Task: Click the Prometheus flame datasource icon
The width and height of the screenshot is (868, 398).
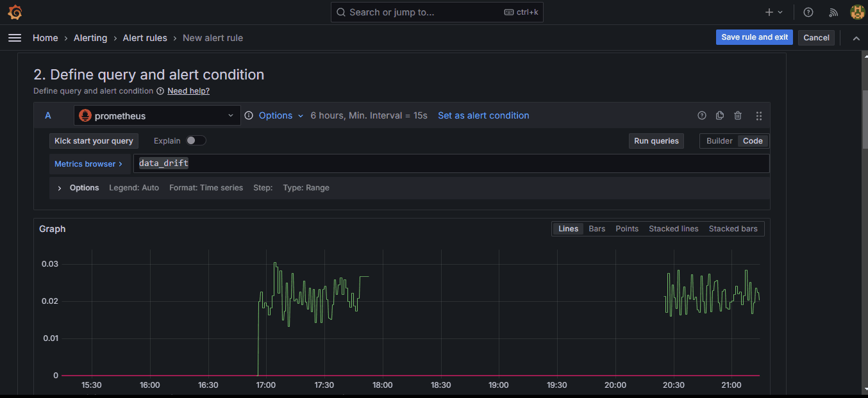Action: [x=85, y=116]
